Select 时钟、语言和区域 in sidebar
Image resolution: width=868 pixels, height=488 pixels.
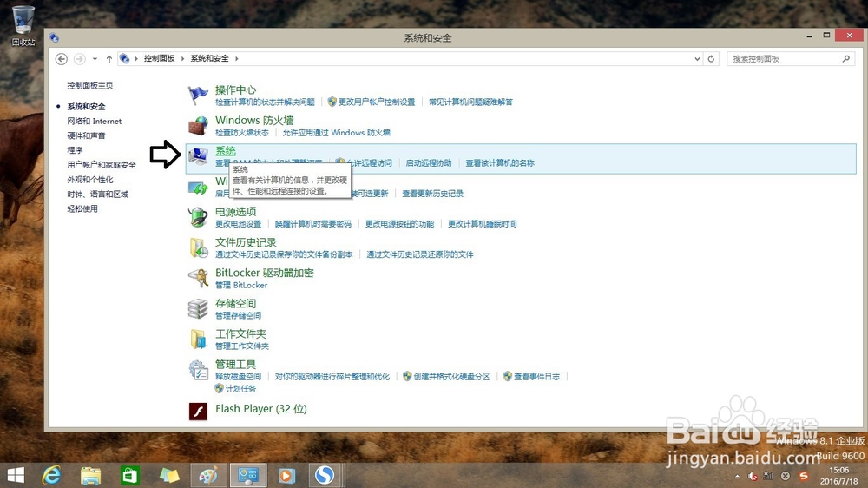(97, 194)
